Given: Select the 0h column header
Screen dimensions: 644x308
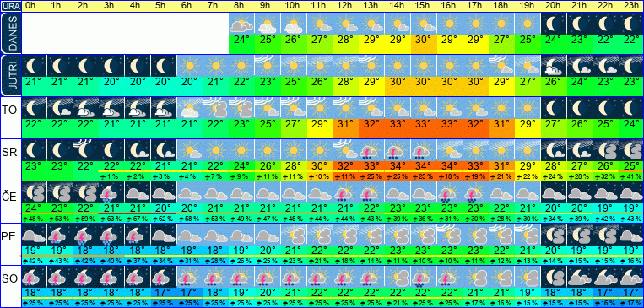Looking at the screenshot, I should [x=30, y=6].
